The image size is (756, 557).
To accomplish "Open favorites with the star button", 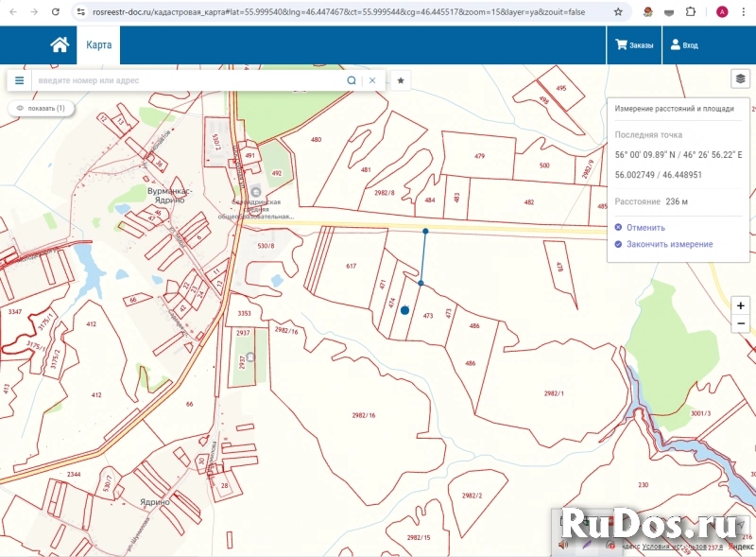I will tap(401, 80).
